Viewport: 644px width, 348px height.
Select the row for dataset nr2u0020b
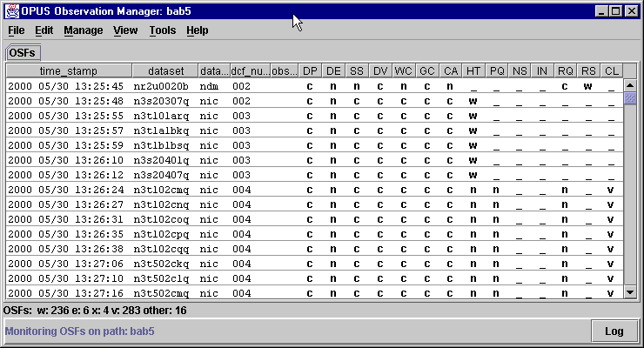[x=159, y=86]
